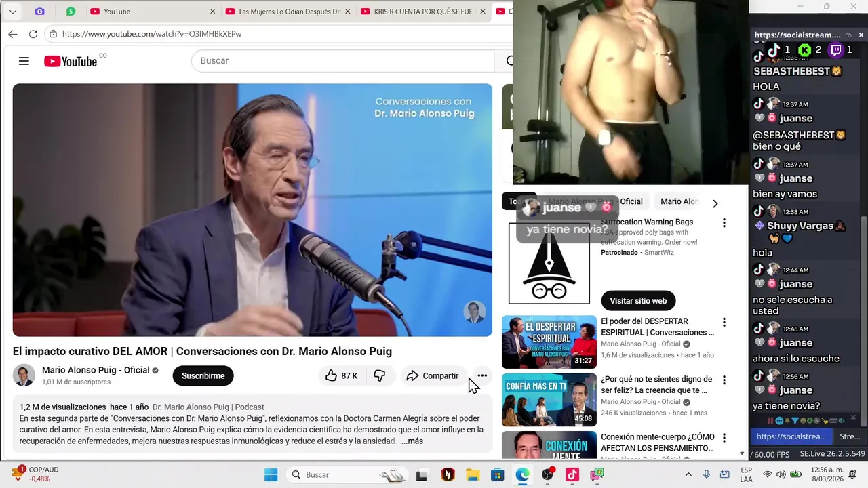Expand description with '...más'
This screenshot has height=488, width=868.
click(412, 441)
